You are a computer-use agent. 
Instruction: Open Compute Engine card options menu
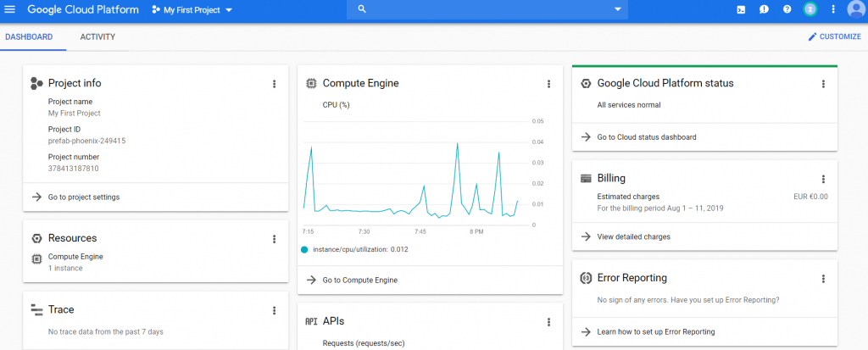[548, 84]
